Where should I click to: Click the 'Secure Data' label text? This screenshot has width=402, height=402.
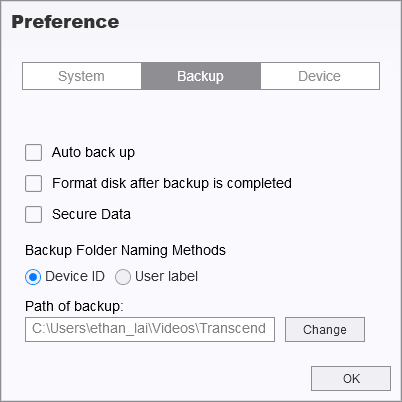[91, 214]
